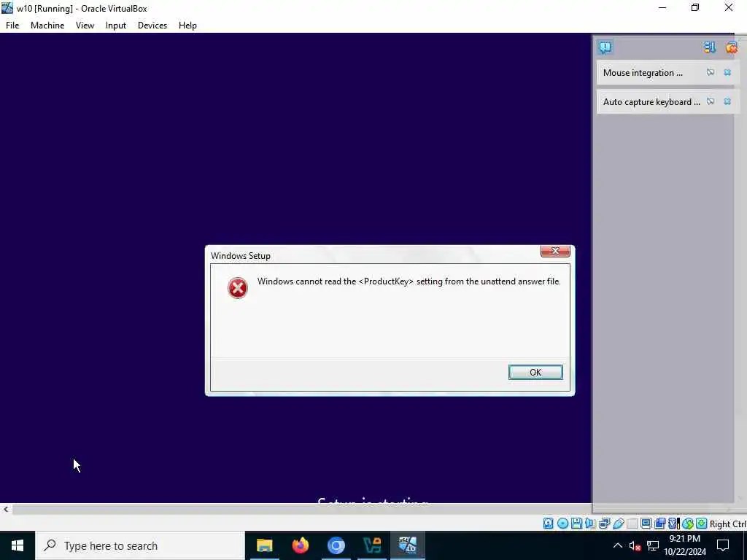Click the mouse integration status icon

[688, 524]
